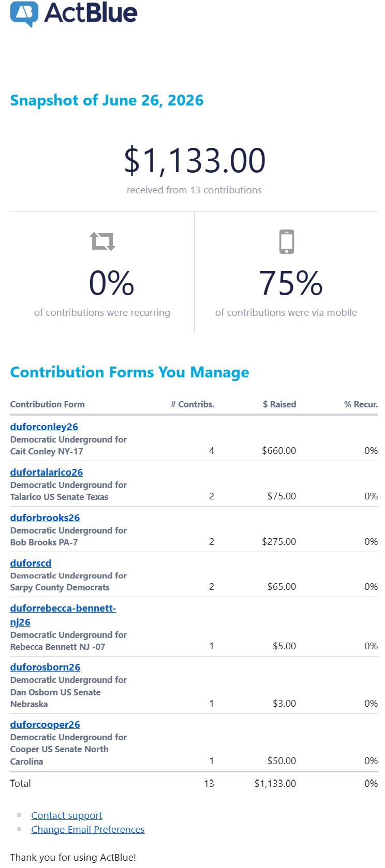The width and height of the screenshot is (385, 868).
Task: Click the Contribution Form column header
Action: pos(48,404)
